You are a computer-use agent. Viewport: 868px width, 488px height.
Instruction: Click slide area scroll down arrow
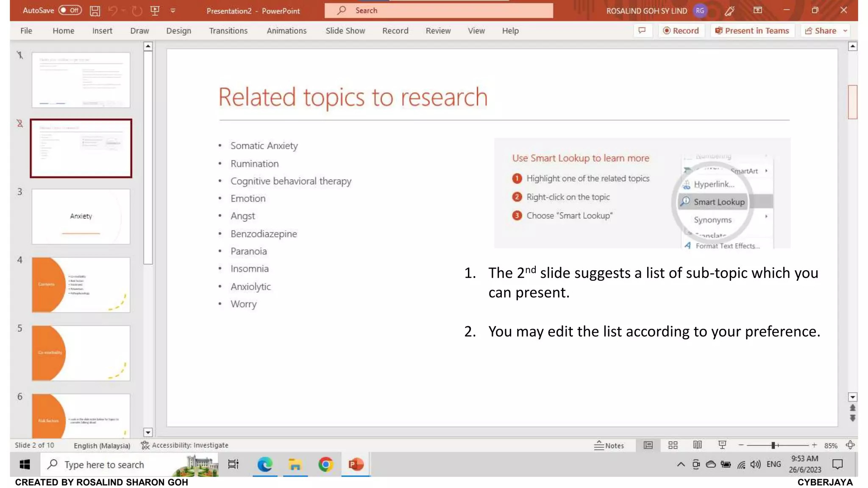coord(853,397)
